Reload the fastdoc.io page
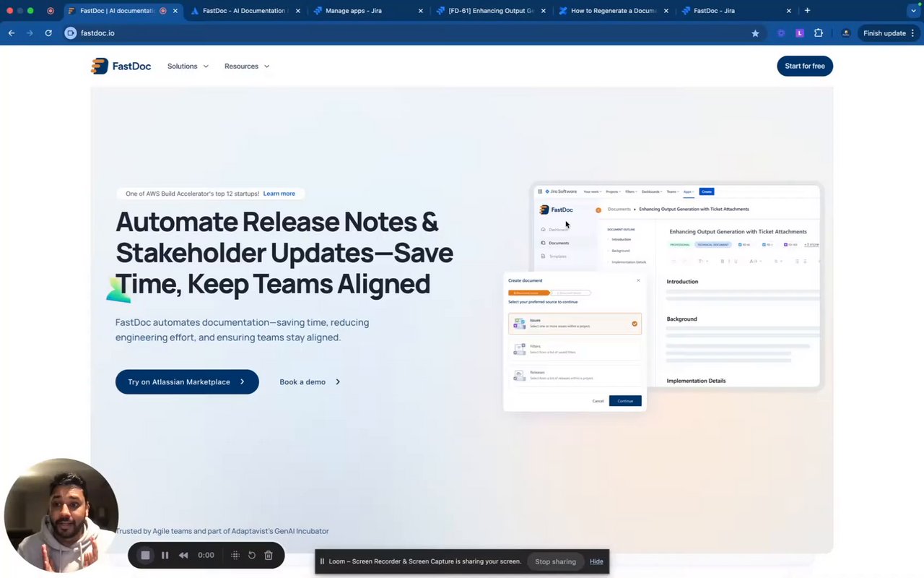Screen dimensions: 924x578 pos(48,33)
